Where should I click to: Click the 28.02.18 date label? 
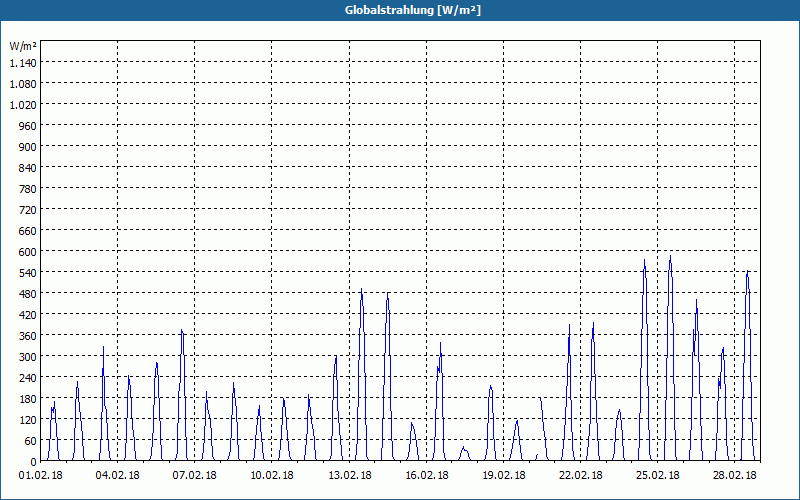click(x=735, y=475)
